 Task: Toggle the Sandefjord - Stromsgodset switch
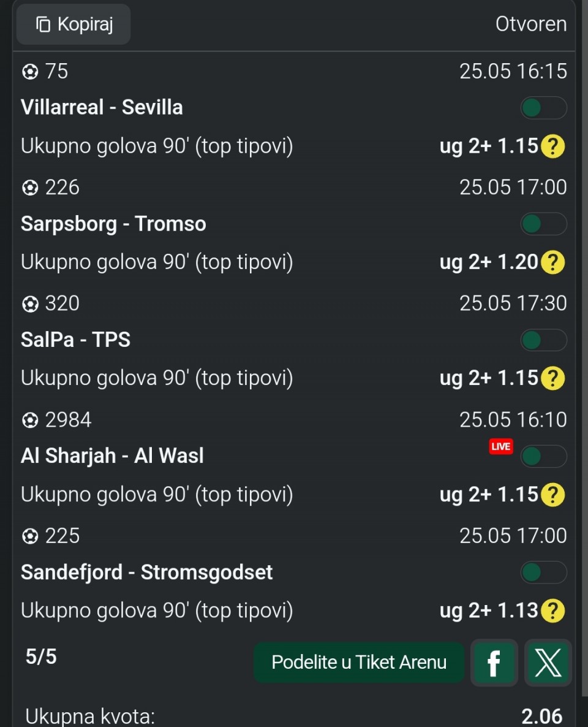[x=543, y=572]
